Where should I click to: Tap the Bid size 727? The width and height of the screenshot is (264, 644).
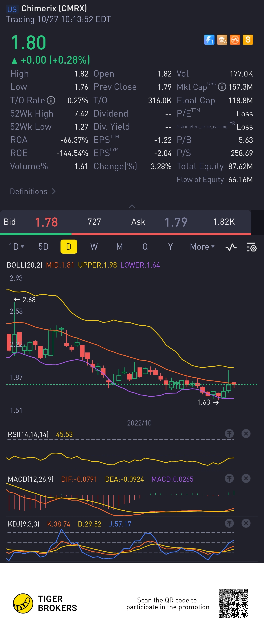[94, 222]
